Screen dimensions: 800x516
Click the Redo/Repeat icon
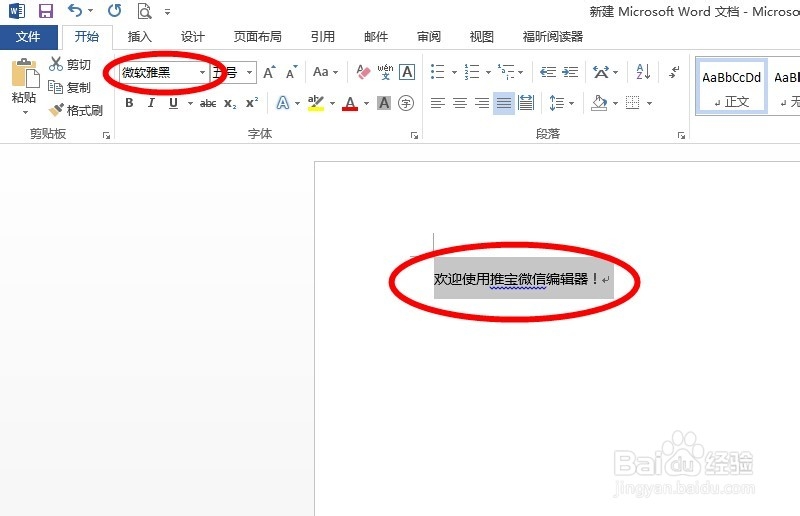pyautogui.click(x=115, y=10)
